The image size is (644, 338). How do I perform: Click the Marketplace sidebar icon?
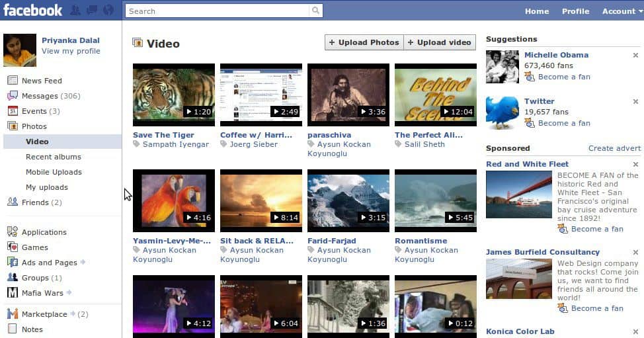[13, 314]
